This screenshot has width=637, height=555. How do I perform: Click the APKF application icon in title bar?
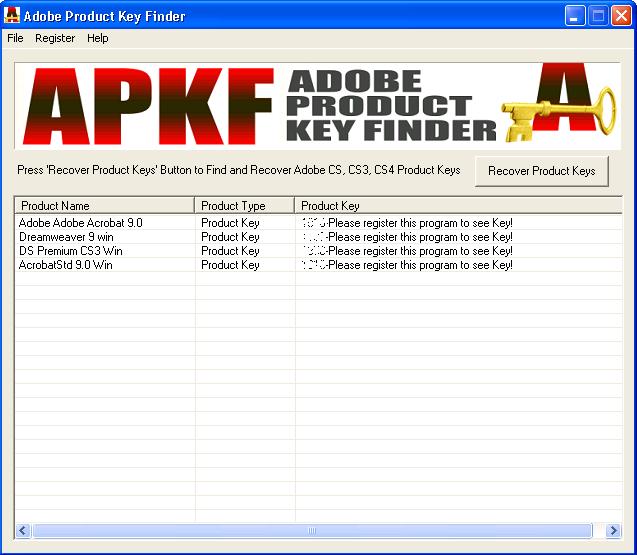click(x=12, y=15)
